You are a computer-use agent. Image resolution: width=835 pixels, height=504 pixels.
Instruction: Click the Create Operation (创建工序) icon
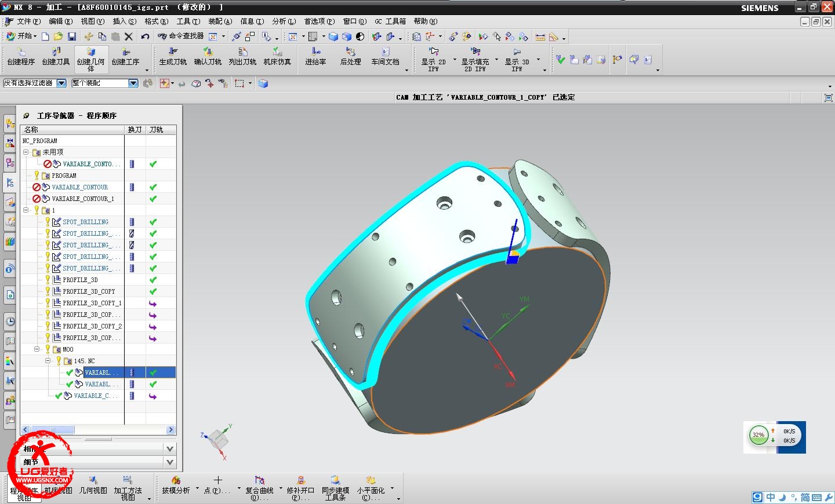click(126, 57)
